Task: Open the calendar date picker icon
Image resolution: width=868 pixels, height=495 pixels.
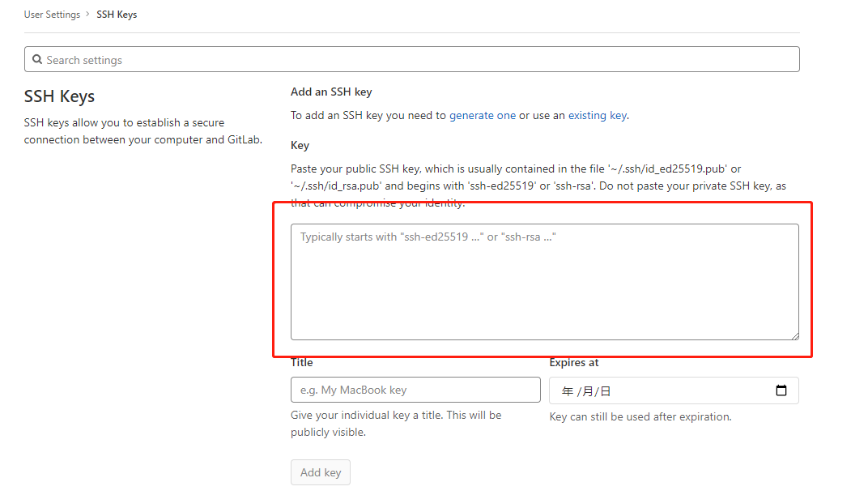Action: pyautogui.click(x=781, y=390)
